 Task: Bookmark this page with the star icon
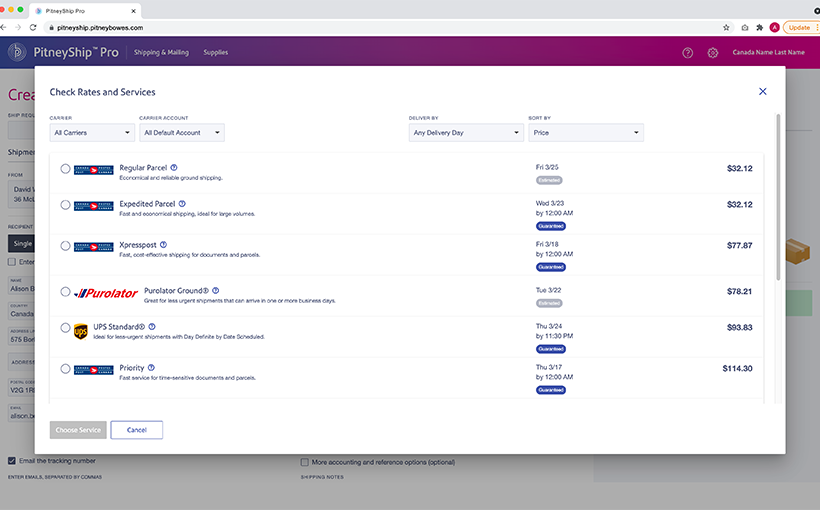(x=726, y=28)
